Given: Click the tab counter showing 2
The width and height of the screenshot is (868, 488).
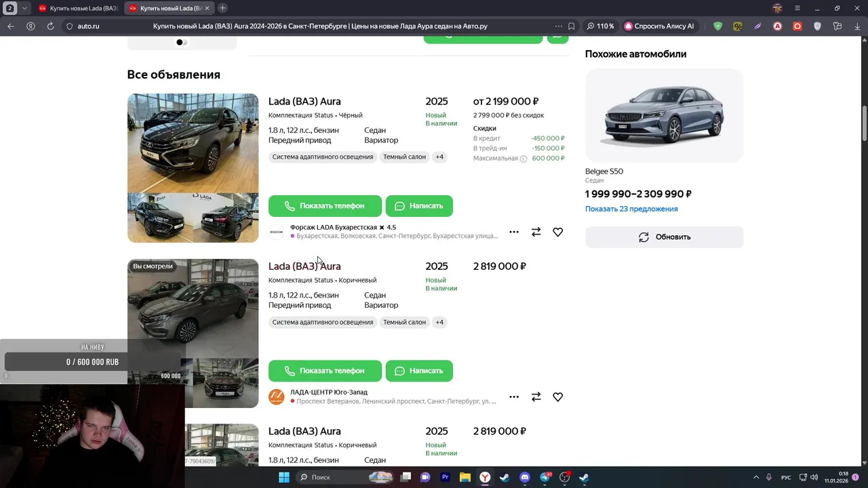Looking at the screenshot, I should (9, 8).
